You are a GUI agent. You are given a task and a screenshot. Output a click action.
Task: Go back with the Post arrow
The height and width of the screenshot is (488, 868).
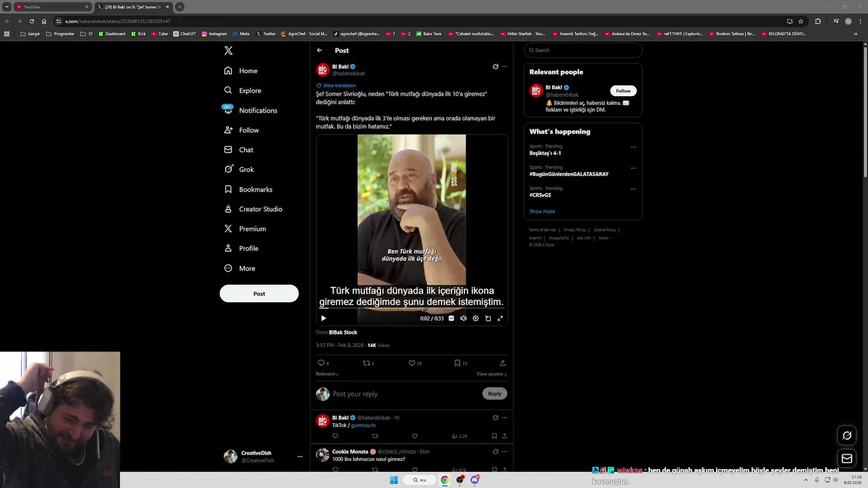(319, 50)
